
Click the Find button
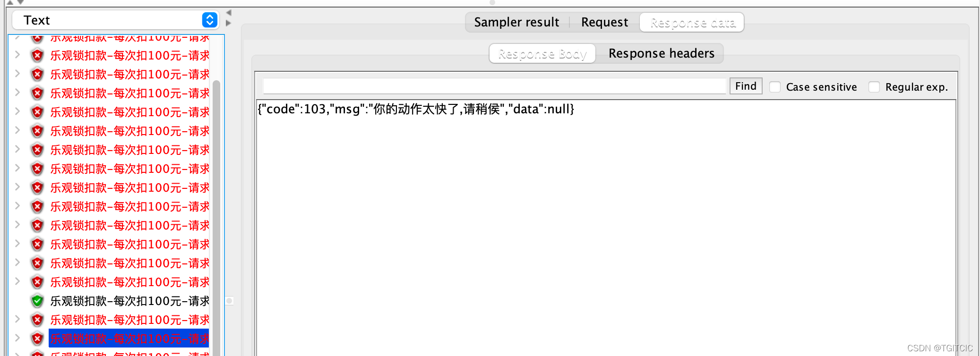coord(746,86)
